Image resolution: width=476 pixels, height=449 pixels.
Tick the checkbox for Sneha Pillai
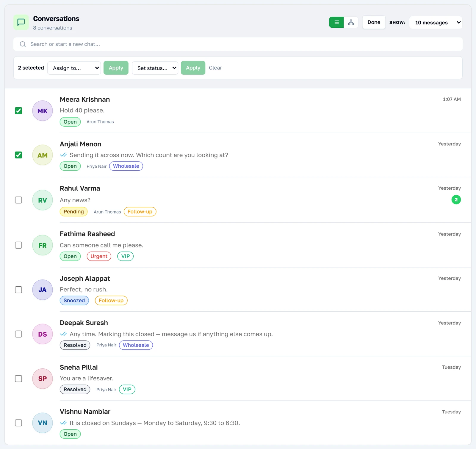(18, 379)
